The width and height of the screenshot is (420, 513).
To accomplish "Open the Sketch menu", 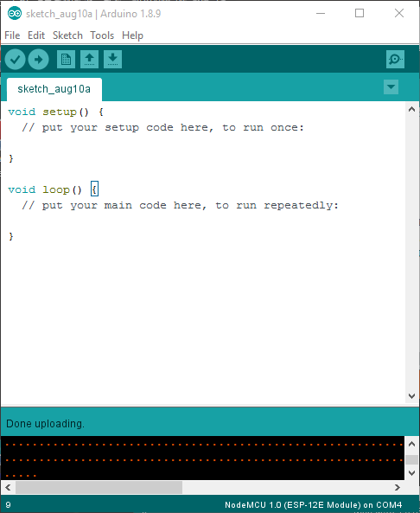I will pos(67,35).
